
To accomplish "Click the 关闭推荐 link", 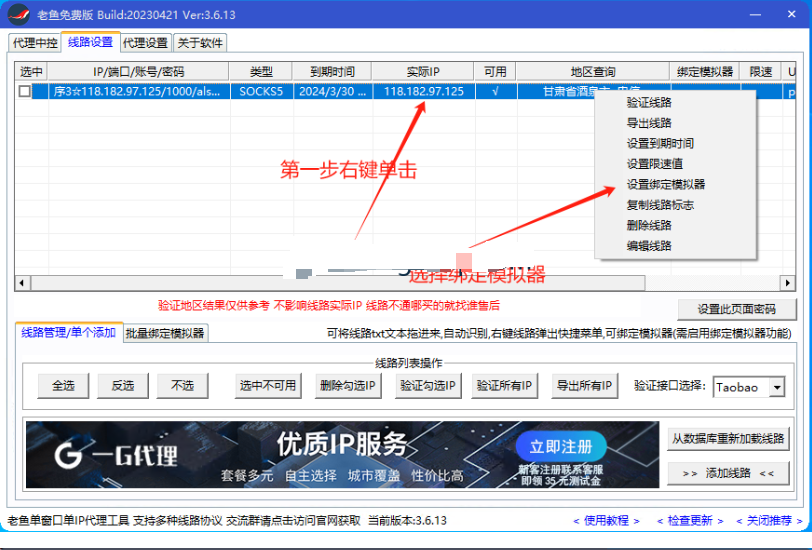I will [x=770, y=520].
